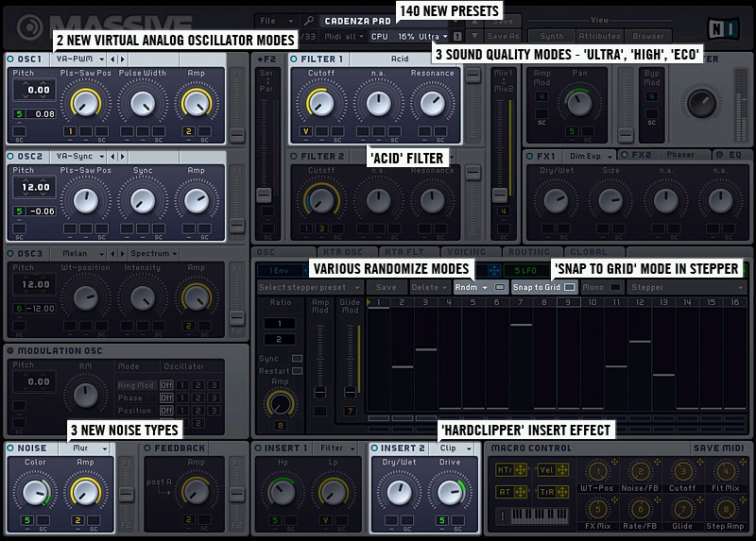The image size is (756, 541).
Task: Click the Save As button
Action: 503,36
